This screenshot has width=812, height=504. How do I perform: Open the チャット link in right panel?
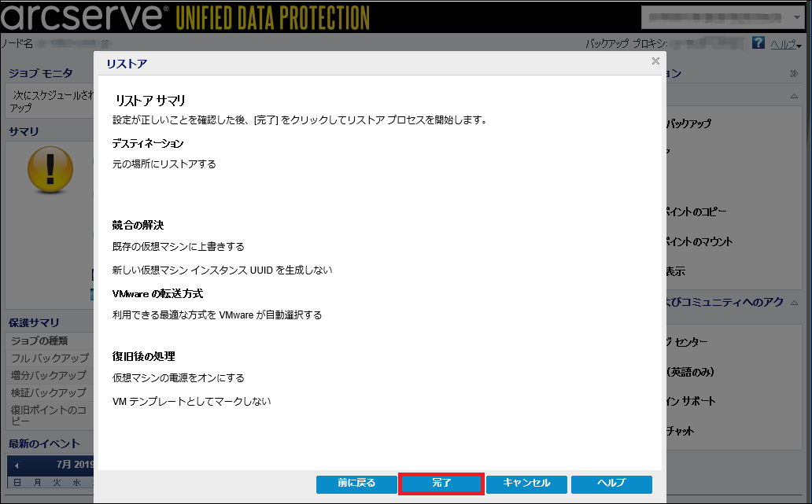point(680,431)
